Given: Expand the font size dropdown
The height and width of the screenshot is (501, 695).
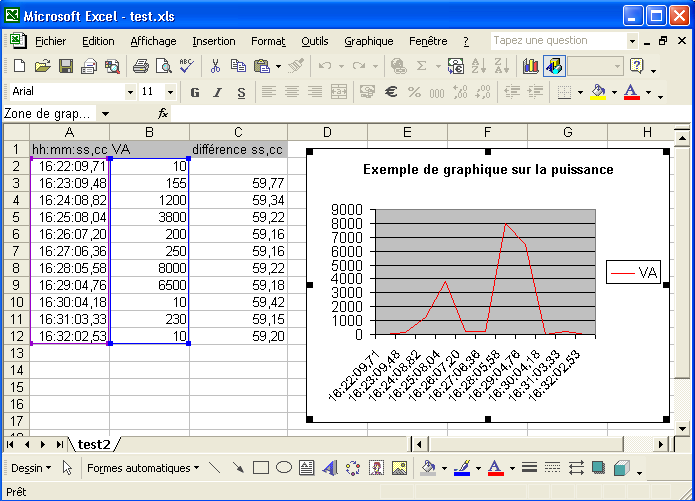Looking at the screenshot, I should pyautogui.click(x=171, y=92).
